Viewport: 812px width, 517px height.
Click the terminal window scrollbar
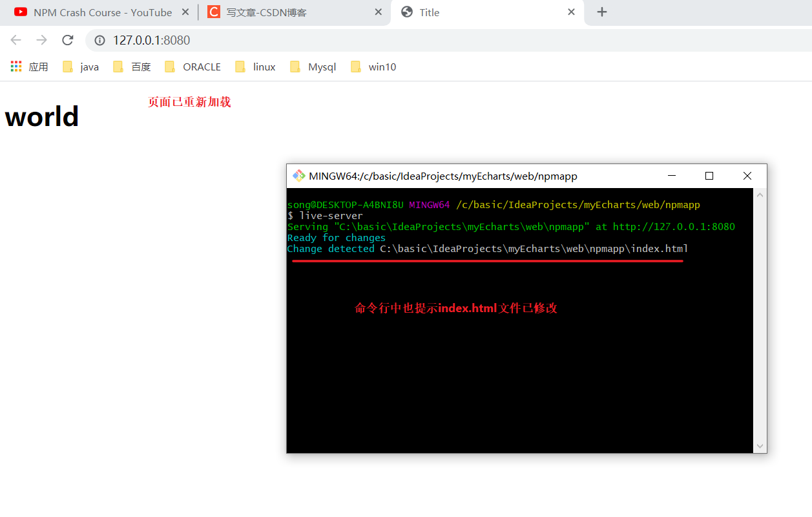tap(760, 320)
